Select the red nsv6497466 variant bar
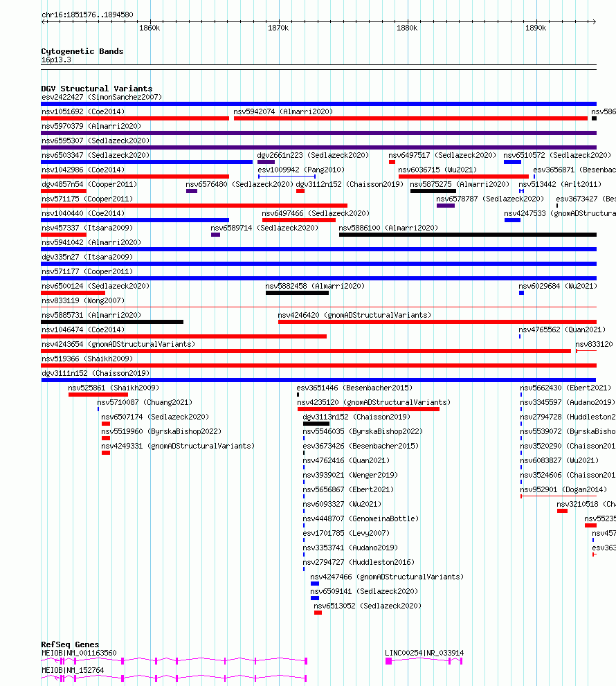The image size is (616, 686). point(299,220)
